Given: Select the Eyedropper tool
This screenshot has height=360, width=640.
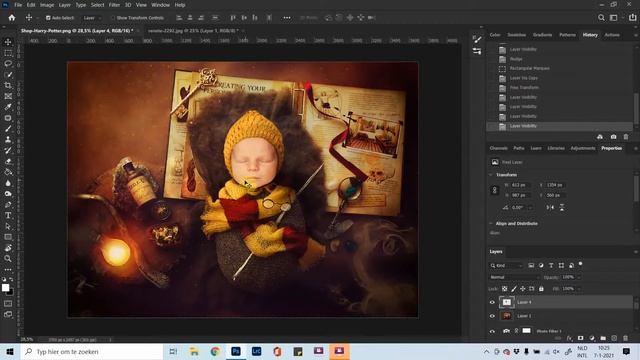Looking at the screenshot, I should point(8,107).
